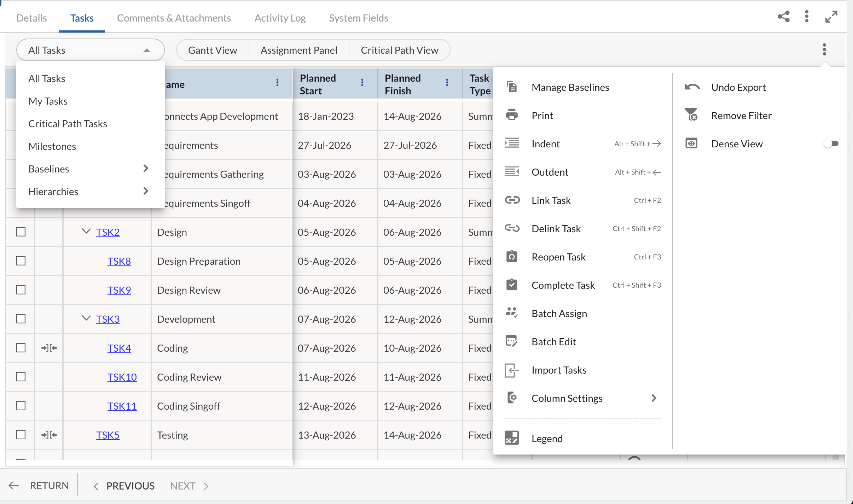The width and height of the screenshot is (853, 504).
Task: Check the checkbox for TSK10 Coding Review
Action: pyautogui.click(x=21, y=377)
